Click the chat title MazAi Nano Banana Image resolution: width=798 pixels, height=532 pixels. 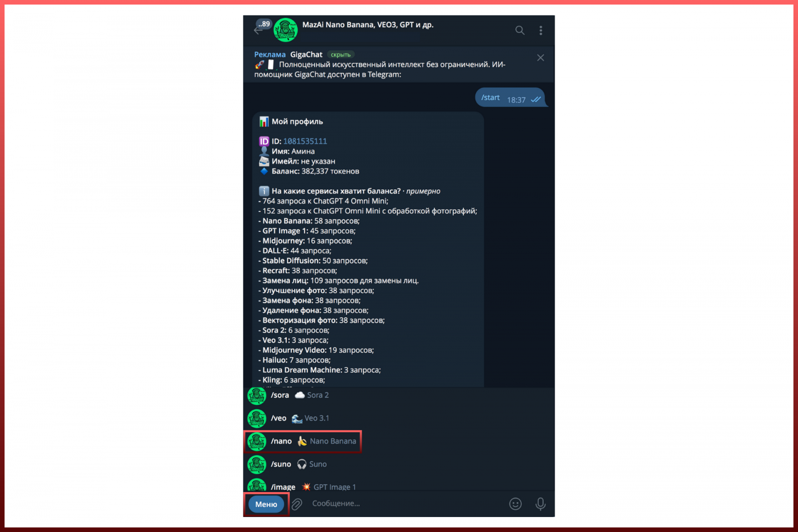coord(368,24)
